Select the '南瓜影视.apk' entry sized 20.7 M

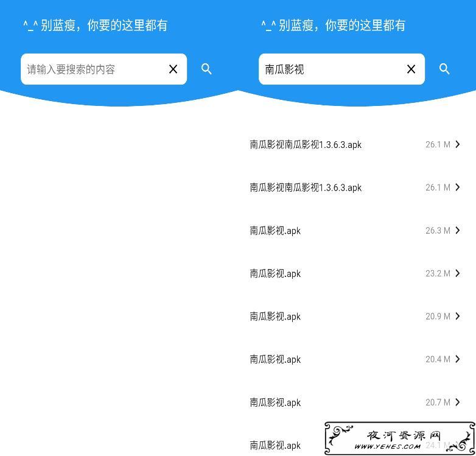(x=355, y=402)
